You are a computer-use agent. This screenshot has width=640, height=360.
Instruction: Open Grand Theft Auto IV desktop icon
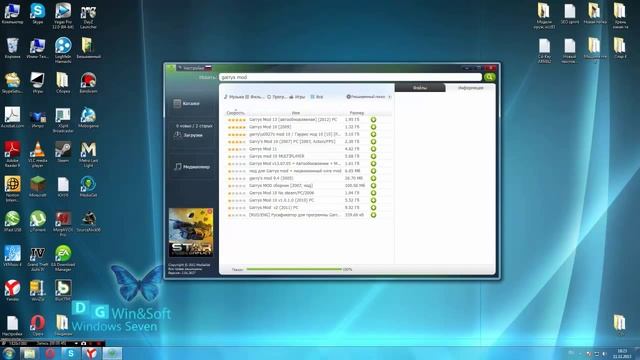[38, 259]
